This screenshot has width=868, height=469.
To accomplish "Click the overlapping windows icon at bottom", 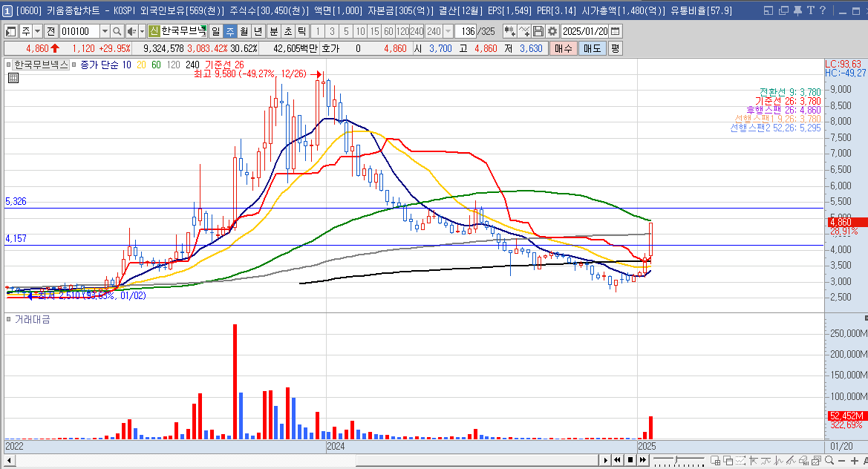I will click(728, 460).
